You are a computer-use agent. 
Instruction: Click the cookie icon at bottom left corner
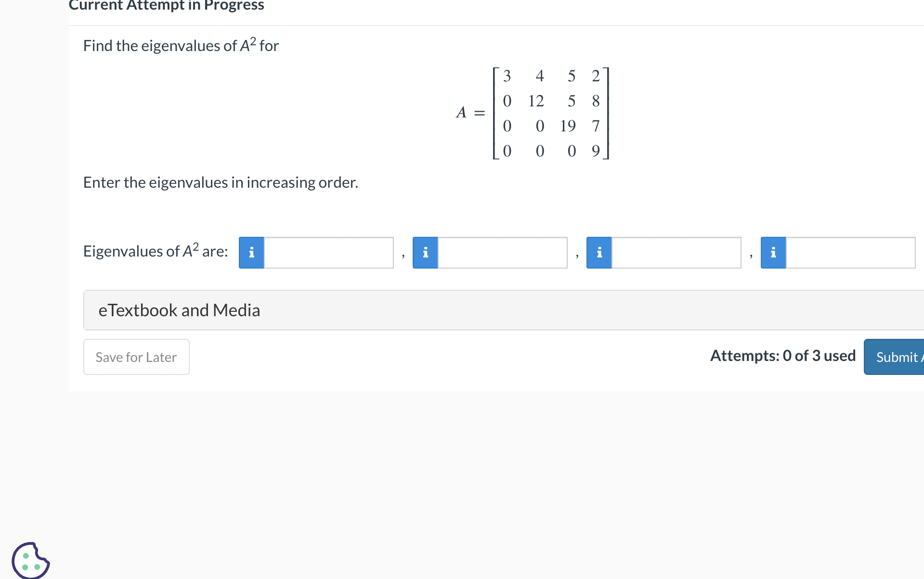tap(30, 560)
